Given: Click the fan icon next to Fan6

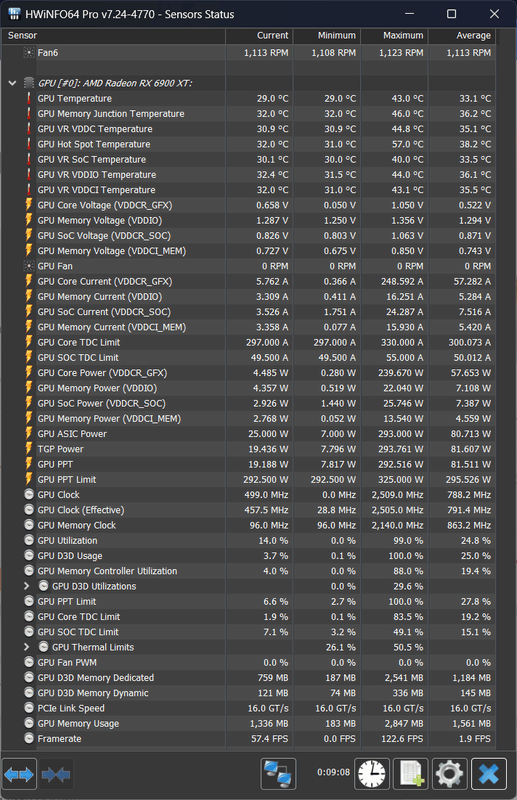Looking at the screenshot, I should click(x=29, y=53).
